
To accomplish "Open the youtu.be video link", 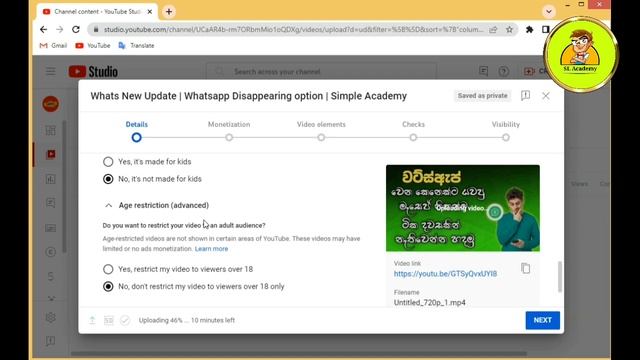I will point(445,274).
